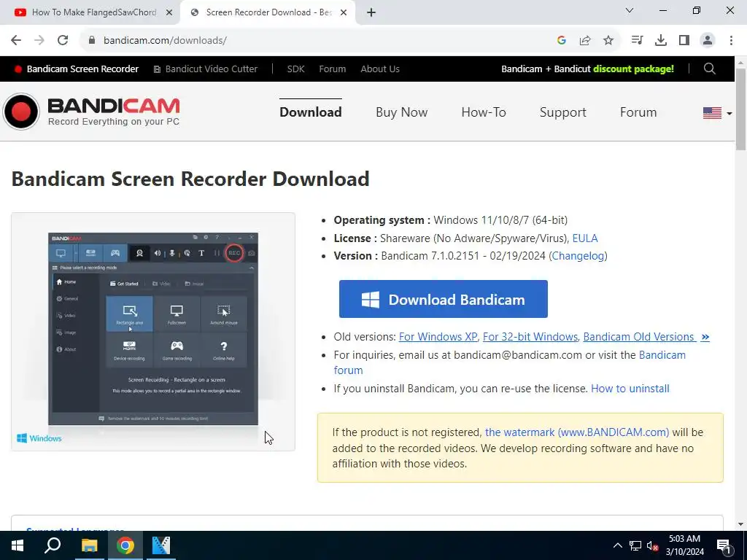Open taskbar search magnifier
This screenshot has width=747, height=560.
[53, 545]
